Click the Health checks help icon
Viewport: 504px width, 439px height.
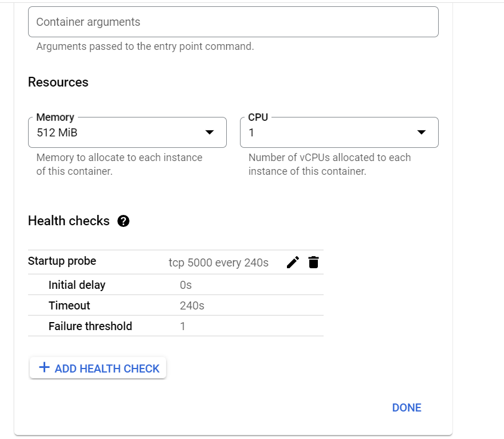coord(123,221)
